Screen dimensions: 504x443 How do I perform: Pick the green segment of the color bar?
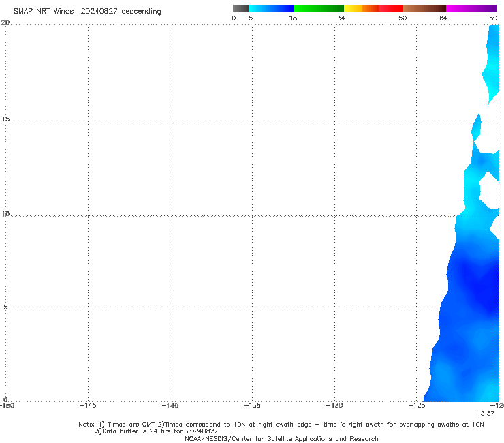point(319,8)
